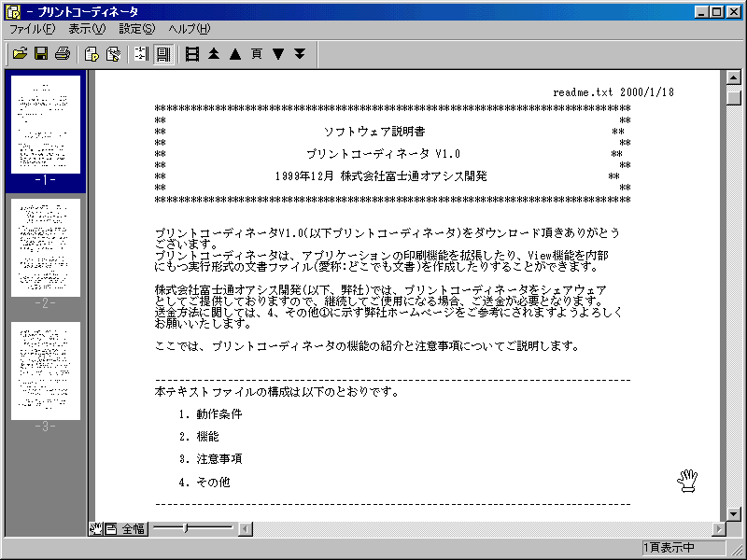Select page 2 thumbnail
This screenshot has width=747, height=560.
(x=46, y=248)
